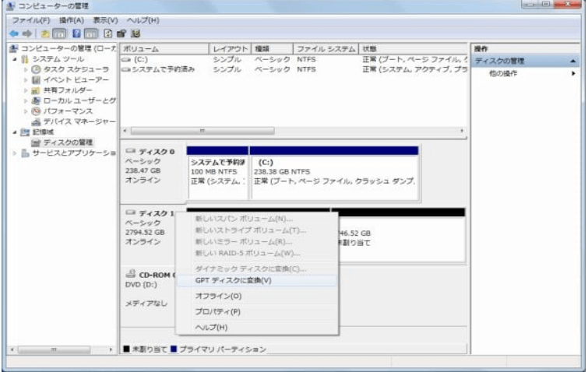Choose プロパティ(P) in the context menu

pyautogui.click(x=217, y=311)
